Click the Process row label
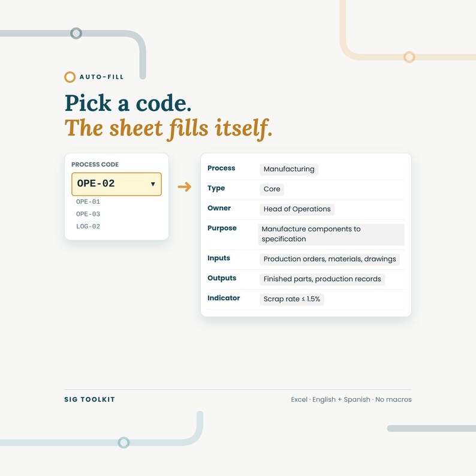 (x=221, y=168)
